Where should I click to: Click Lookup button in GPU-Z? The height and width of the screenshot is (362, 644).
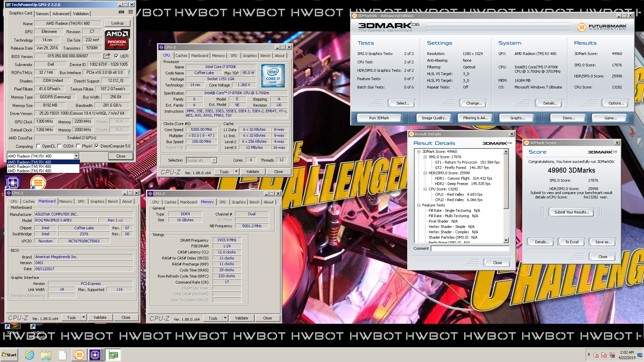(117, 23)
